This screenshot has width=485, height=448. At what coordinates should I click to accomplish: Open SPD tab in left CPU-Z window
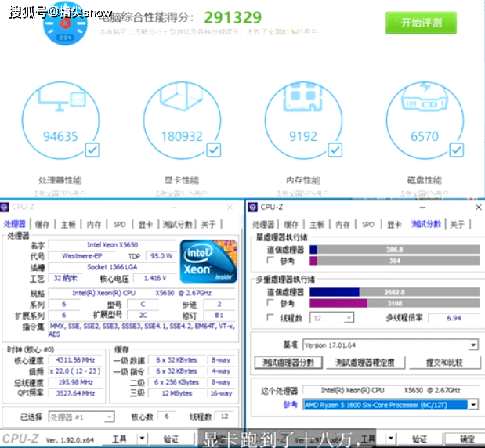pyautogui.click(x=119, y=225)
